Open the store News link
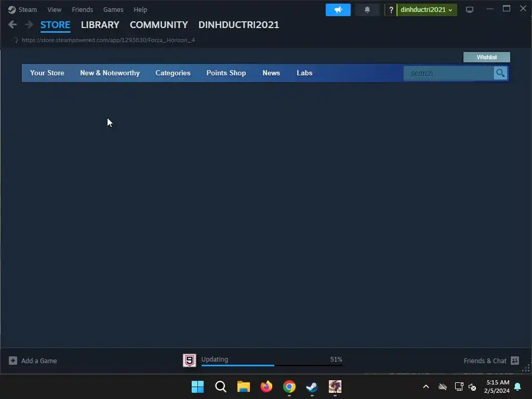 271,73
